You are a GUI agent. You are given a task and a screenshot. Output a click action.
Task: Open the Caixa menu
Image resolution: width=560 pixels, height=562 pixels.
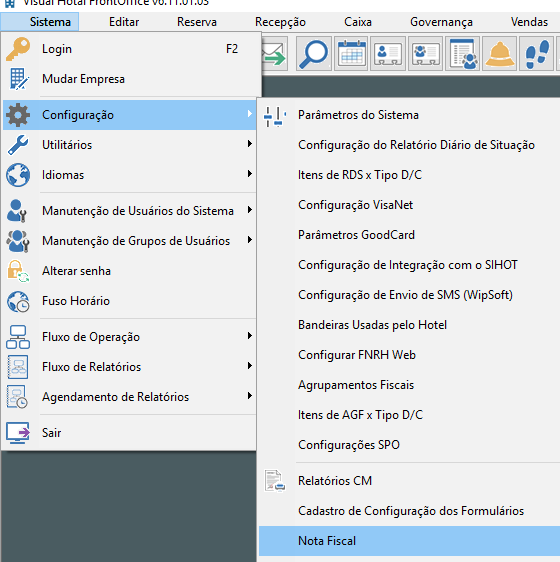tap(358, 22)
